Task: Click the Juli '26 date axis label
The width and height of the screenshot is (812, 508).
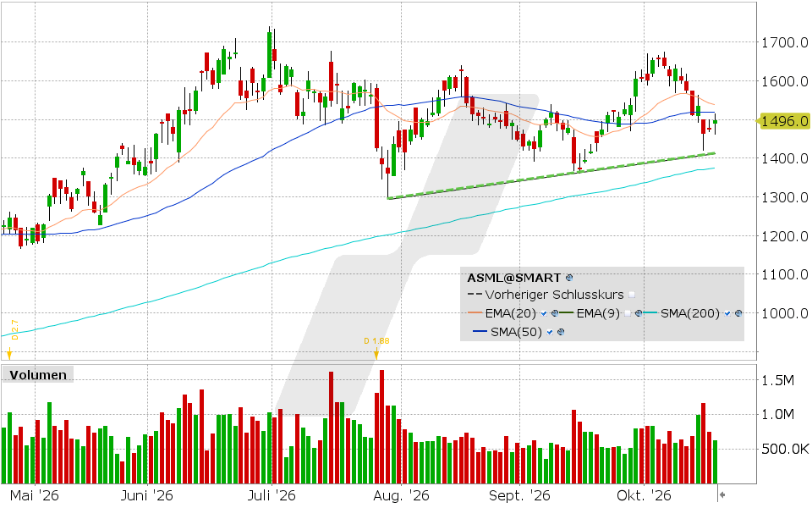Action: click(272, 496)
